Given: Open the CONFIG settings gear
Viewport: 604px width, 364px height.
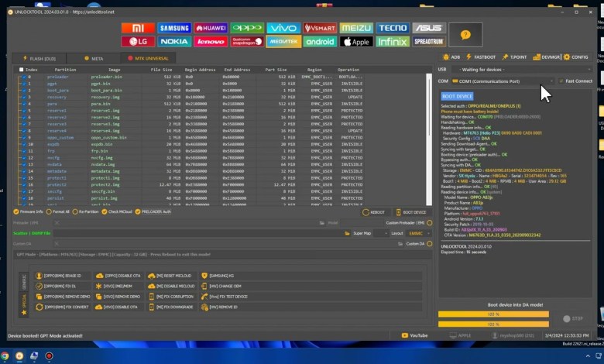Looking at the screenshot, I should pyautogui.click(x=576, y=57).
